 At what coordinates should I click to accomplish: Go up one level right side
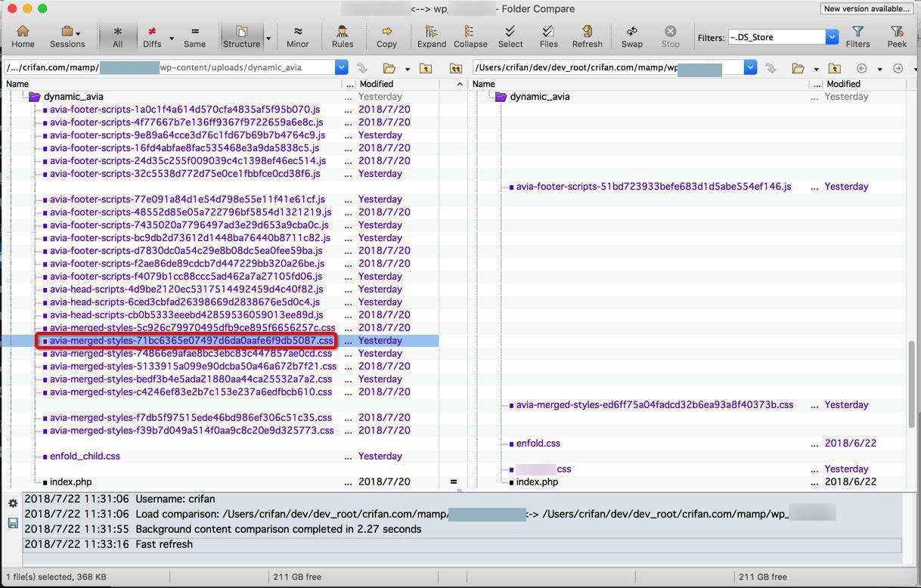tap(835, 68)
